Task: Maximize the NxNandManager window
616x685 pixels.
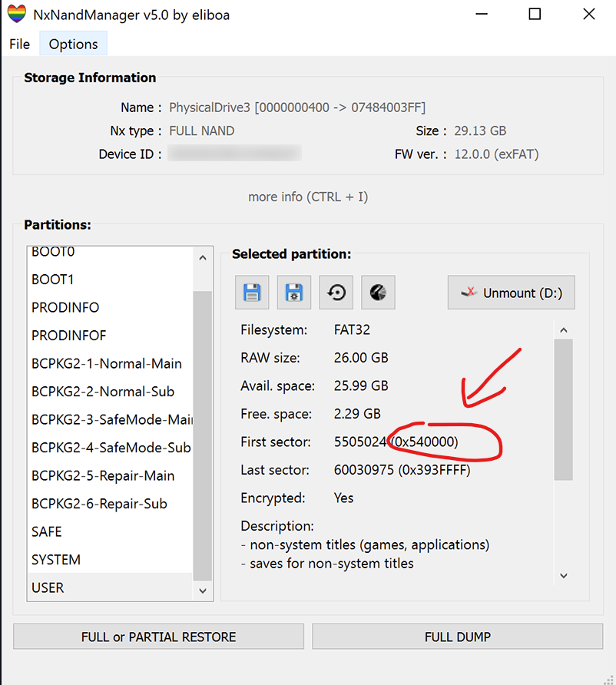Action: pyautogui.click(x=535, y=14)
